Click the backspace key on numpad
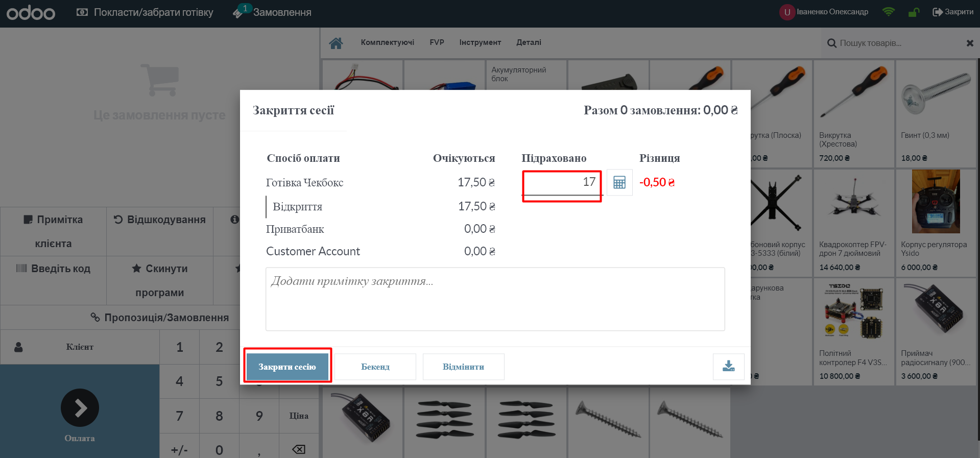 coord(298,449)
